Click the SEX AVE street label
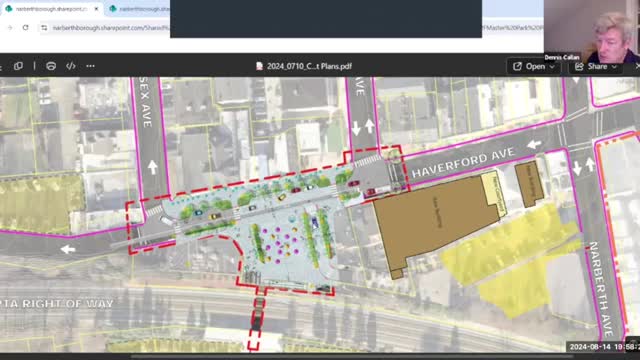Screen dimensions: 640x360 coord(146,102)
